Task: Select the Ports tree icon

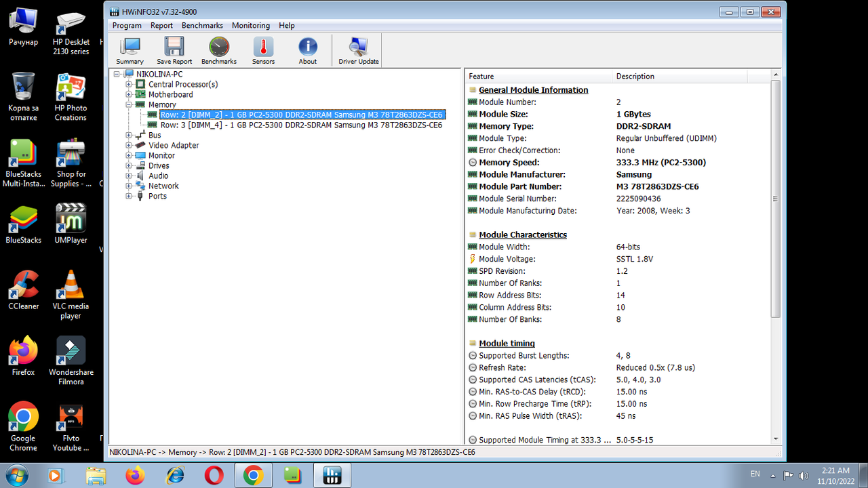Action: point(140,196)
